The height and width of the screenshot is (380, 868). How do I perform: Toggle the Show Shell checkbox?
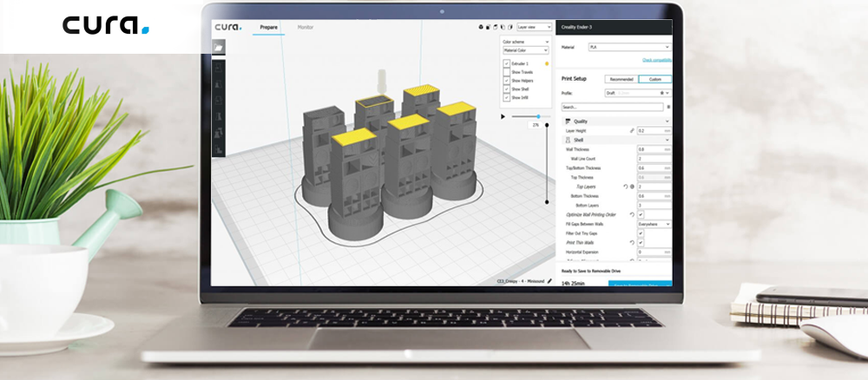pyautogui.click(x=507, y=89)
